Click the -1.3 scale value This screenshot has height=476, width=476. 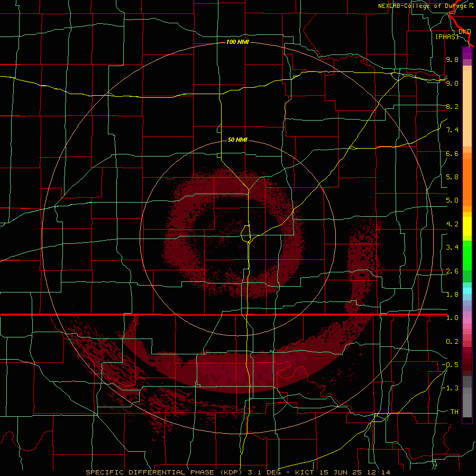[450, 388]
